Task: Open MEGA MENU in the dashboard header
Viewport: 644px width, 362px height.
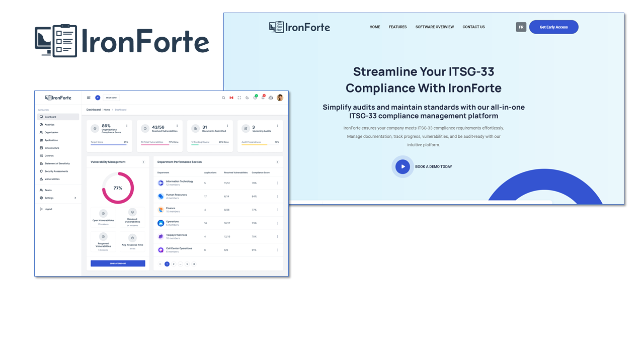Action: point(111,98)
